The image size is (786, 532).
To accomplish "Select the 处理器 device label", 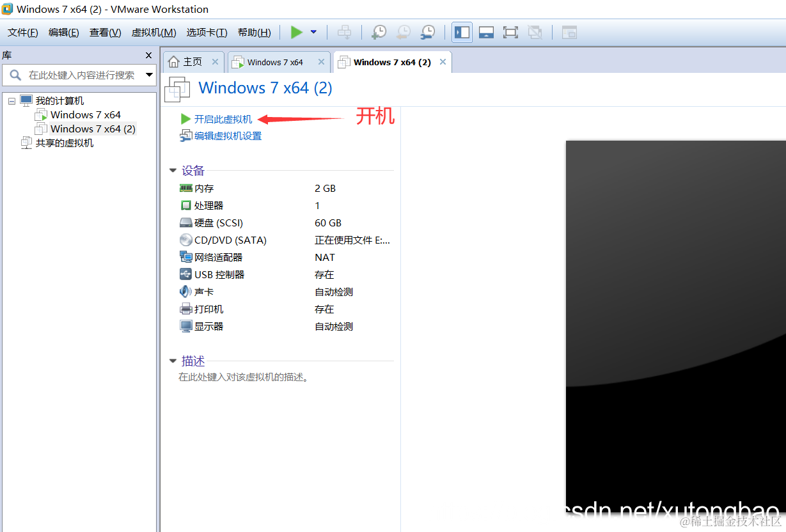I will coord(209,205).
